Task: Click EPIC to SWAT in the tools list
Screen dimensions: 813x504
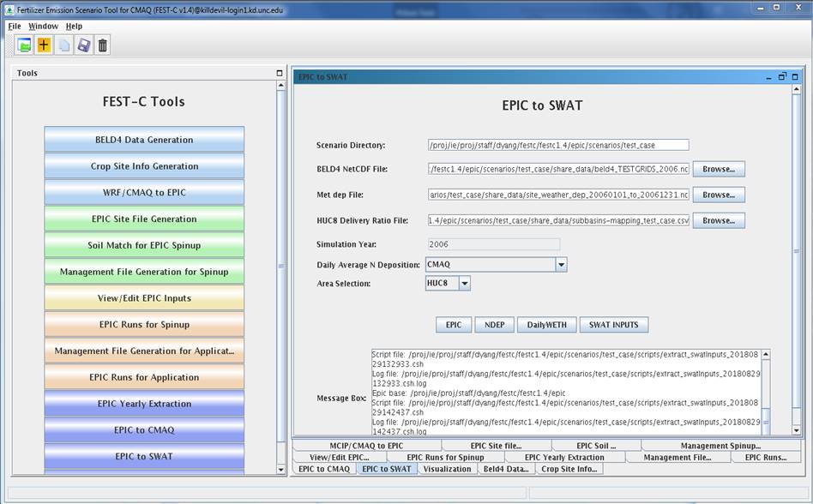Action: [x=144, y=456]
